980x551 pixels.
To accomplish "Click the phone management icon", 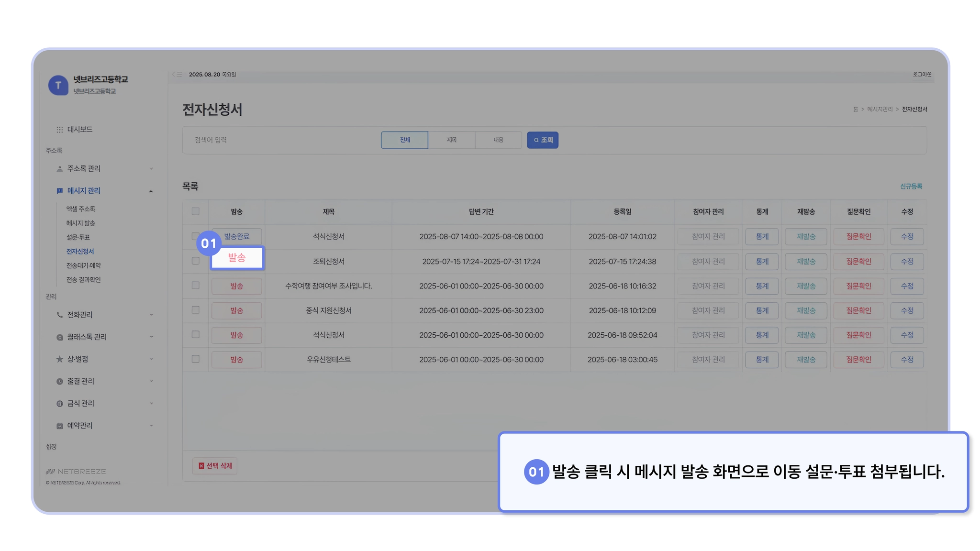I will pyautogui.click(x=59, y=315).
